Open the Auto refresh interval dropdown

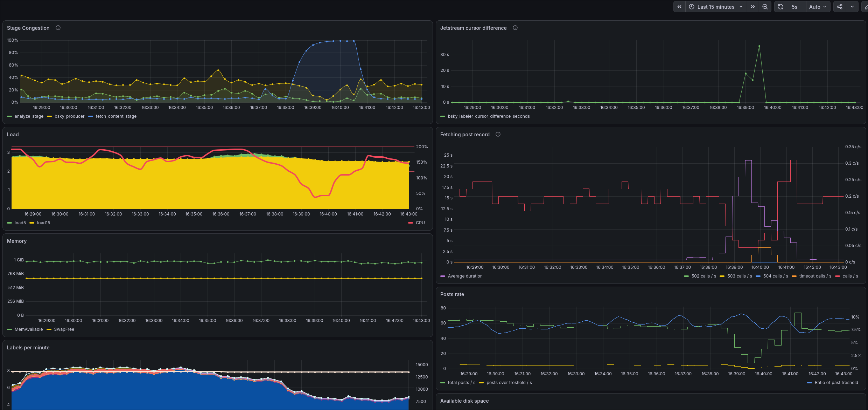pos(818,7)
